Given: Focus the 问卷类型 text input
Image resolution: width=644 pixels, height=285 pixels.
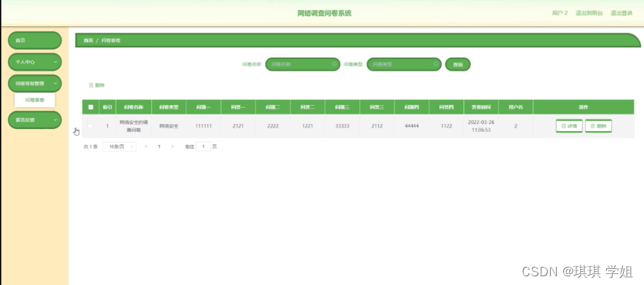Looking at the screenshot, I should click(404, 64).
